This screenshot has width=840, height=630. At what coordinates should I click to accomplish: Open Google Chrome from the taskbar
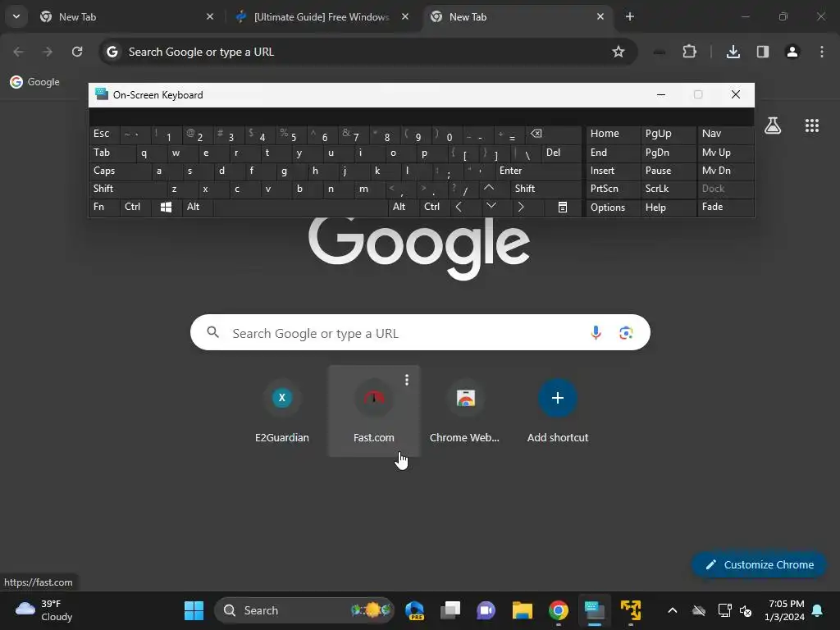pyautogui.click(x=558, y=610)
